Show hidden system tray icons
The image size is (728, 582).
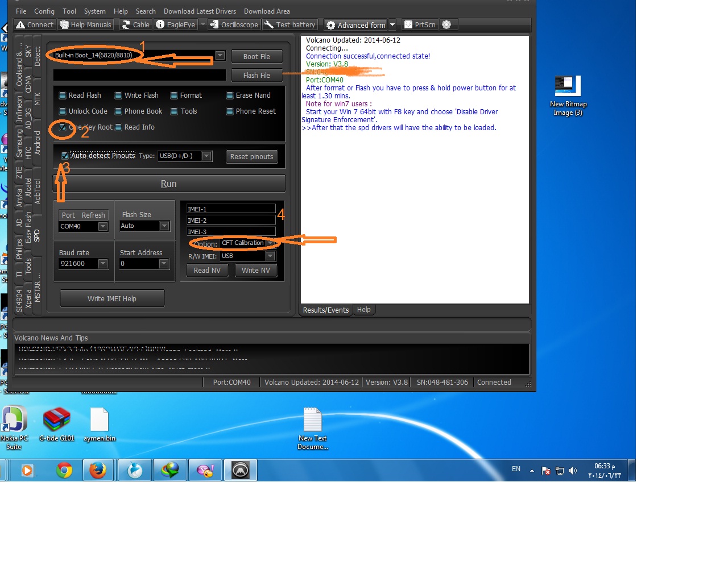(532, 471)
